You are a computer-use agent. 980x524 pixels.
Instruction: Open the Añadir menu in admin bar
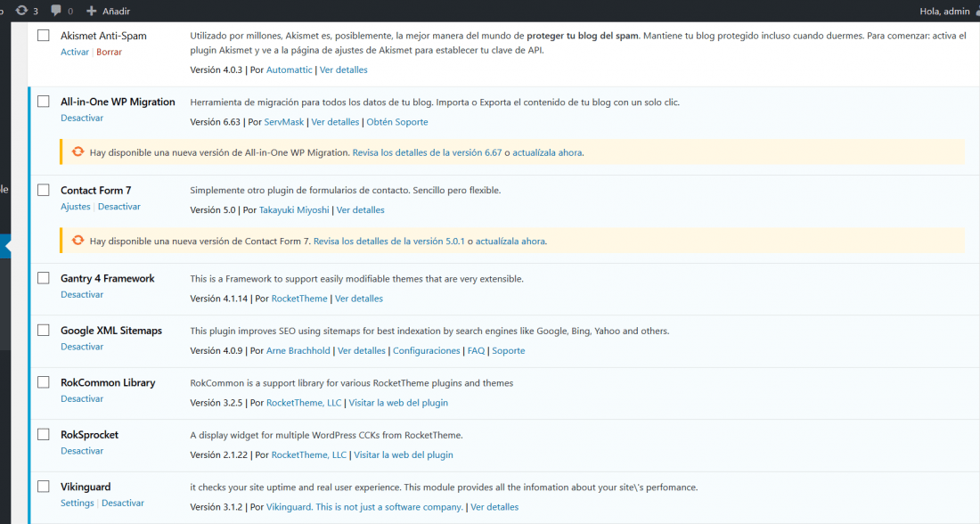point(108,11)
